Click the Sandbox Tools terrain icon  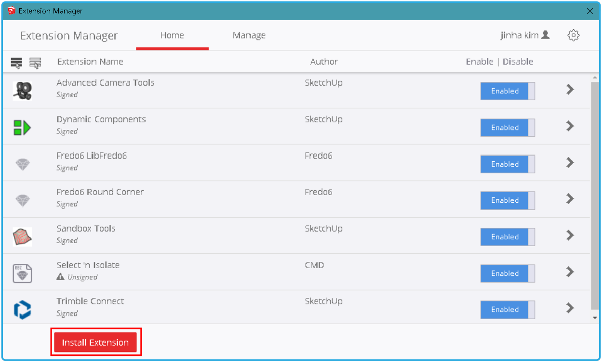22,237
